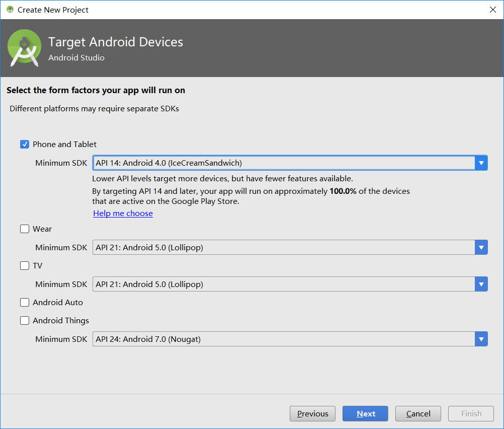The image size is (504, 429).
Task: Enable the Wear form factor
Action: point(24,229)
